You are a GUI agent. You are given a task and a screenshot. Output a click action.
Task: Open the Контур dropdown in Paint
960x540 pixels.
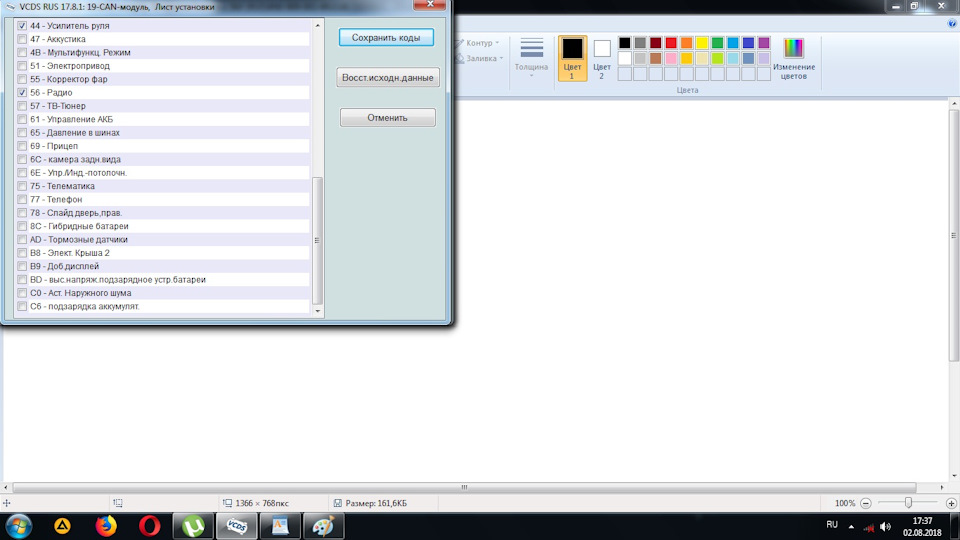point(478,43)
